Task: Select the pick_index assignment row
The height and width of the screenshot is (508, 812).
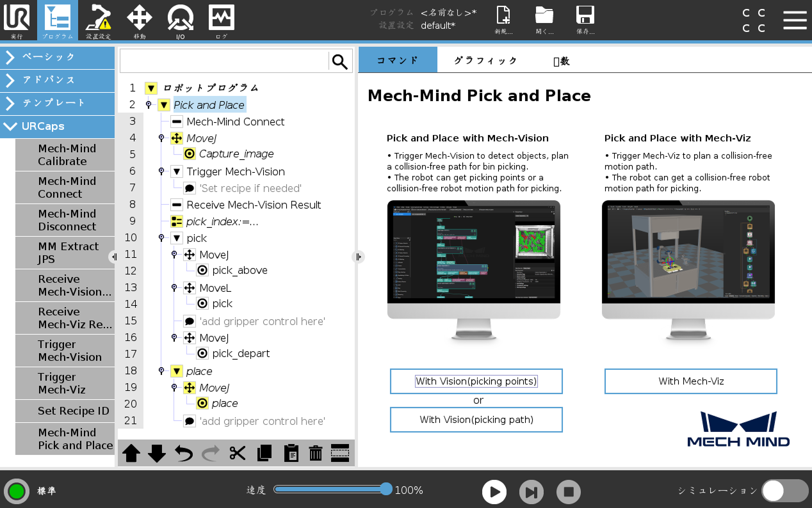Action: [222, 221]
